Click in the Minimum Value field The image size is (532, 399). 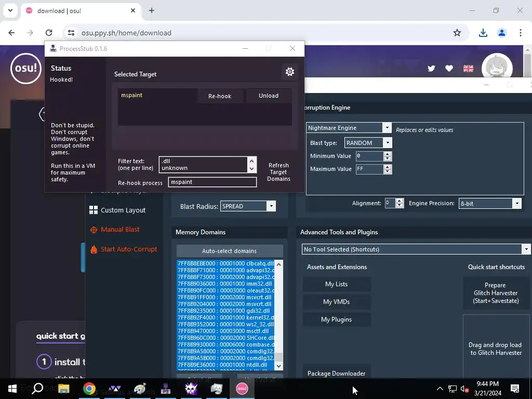(x=369, y=156)
